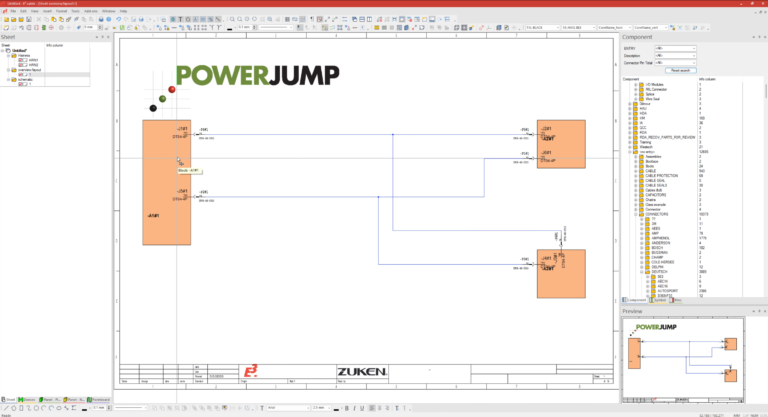Expand the CABLE PROTECTION folder

[636, 176]
